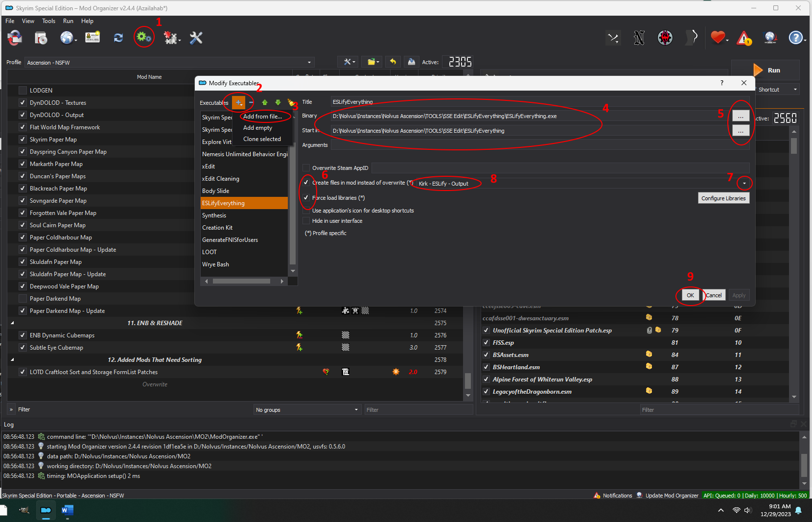Click the orange Run button

tap(766, 70)
